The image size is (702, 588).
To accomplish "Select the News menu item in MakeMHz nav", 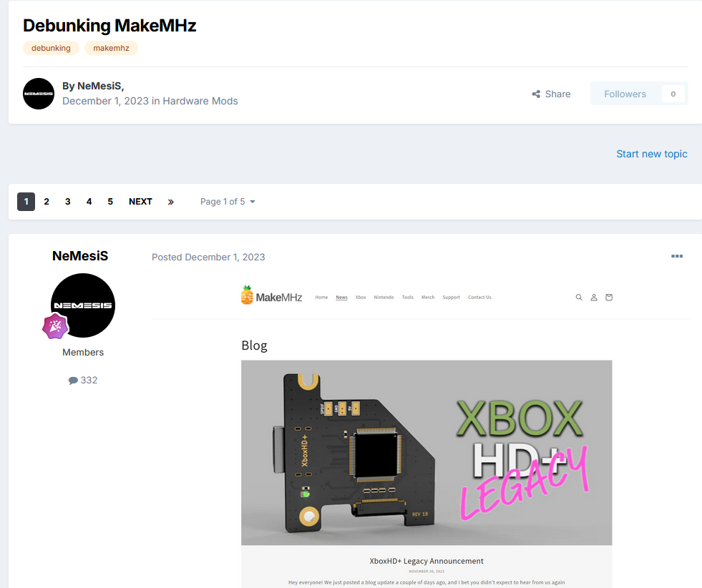I will (341, 297).
